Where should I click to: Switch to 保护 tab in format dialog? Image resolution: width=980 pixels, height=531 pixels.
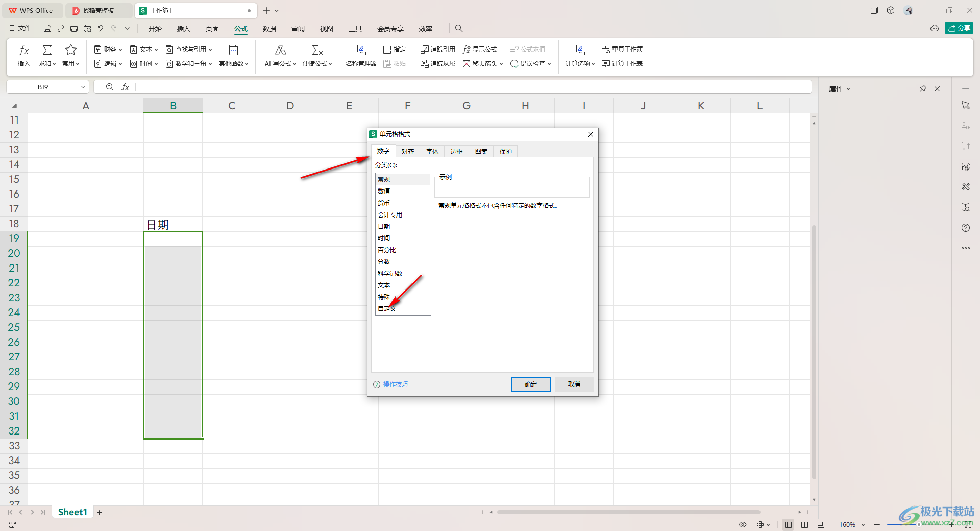tap(506, 151)
